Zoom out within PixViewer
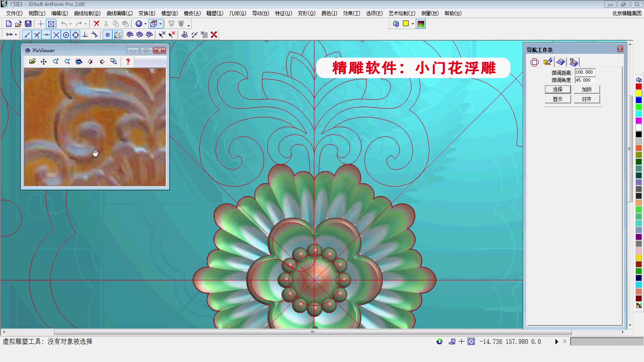The height and width of the screenshot is (362, 644). pos(67,62)
